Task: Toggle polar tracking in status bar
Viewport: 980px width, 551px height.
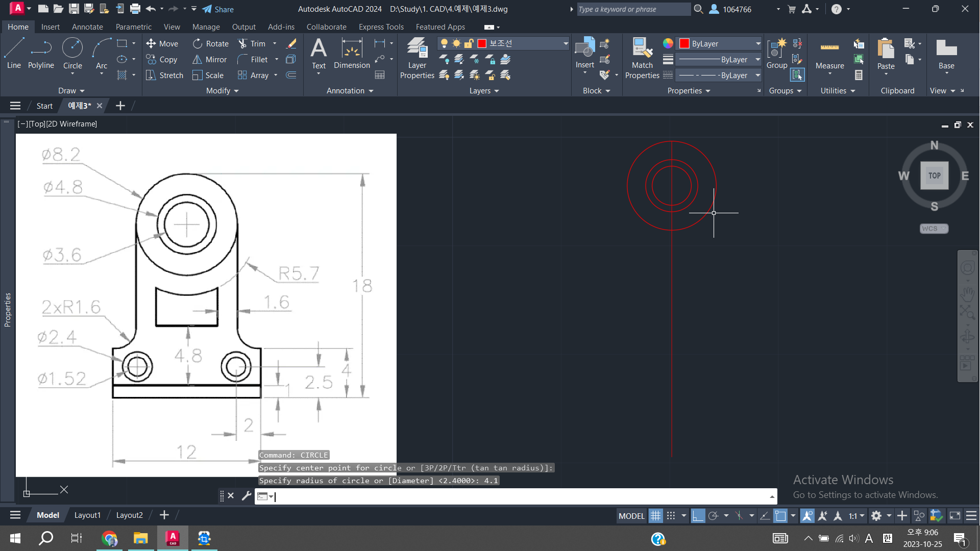Action: click(714, 516)
